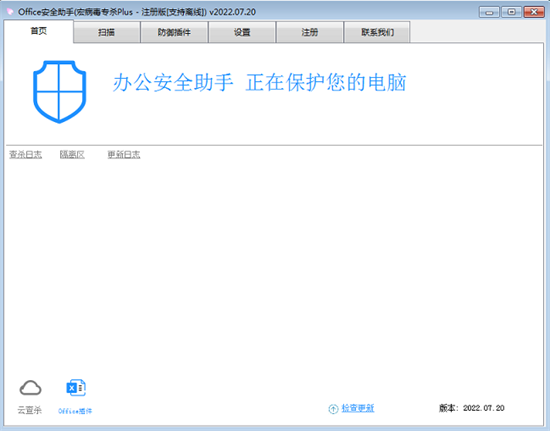Switch to the 扫描 tab
Image resolution: width=550 pixels, height=431 pixels.
point(107,32)
